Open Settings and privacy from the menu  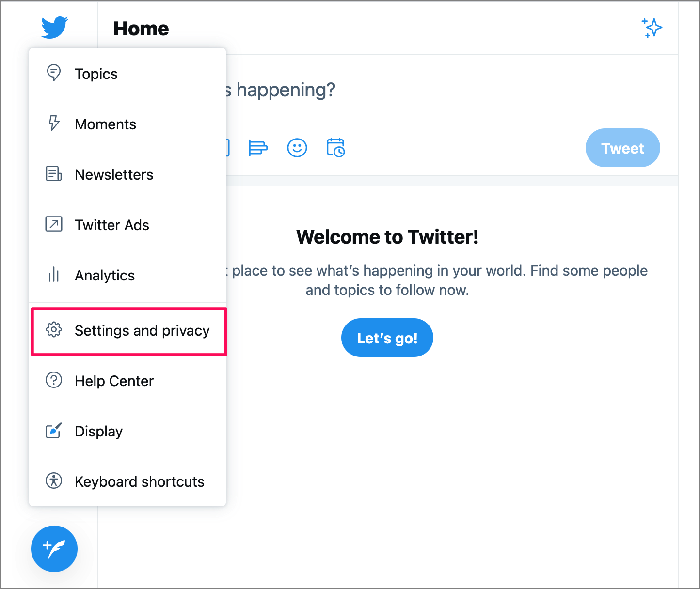coord(142,331)
